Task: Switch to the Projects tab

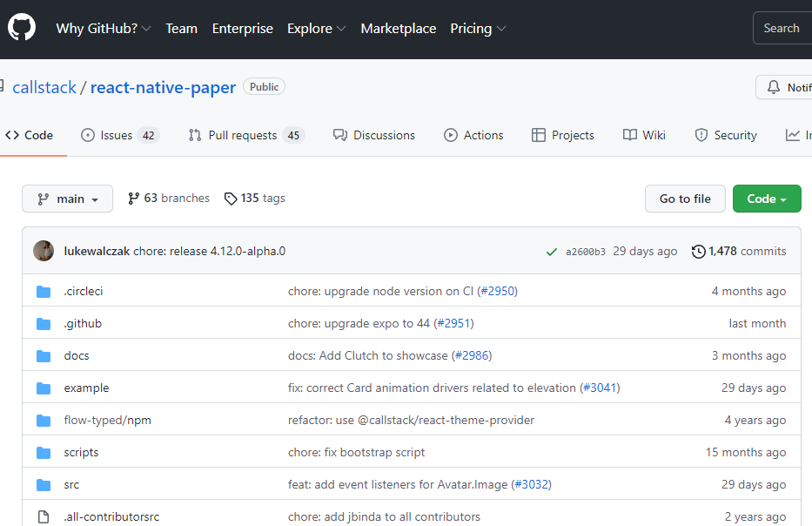Action: coord(563,135)
